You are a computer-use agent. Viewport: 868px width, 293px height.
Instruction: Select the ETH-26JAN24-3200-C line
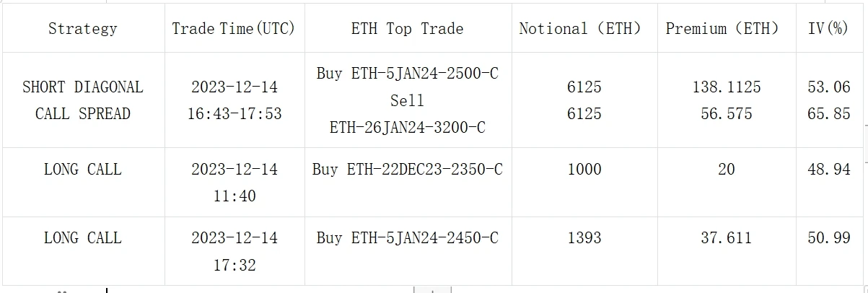408,128
